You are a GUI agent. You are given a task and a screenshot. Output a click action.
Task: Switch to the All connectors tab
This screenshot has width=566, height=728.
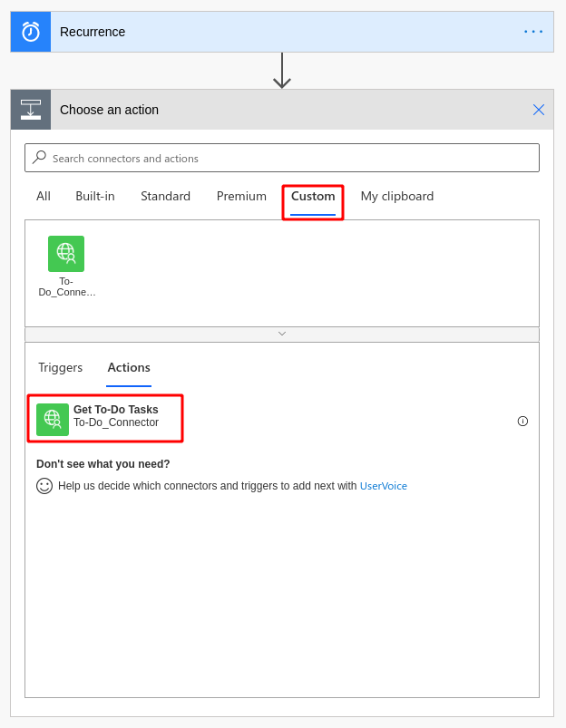44,197
